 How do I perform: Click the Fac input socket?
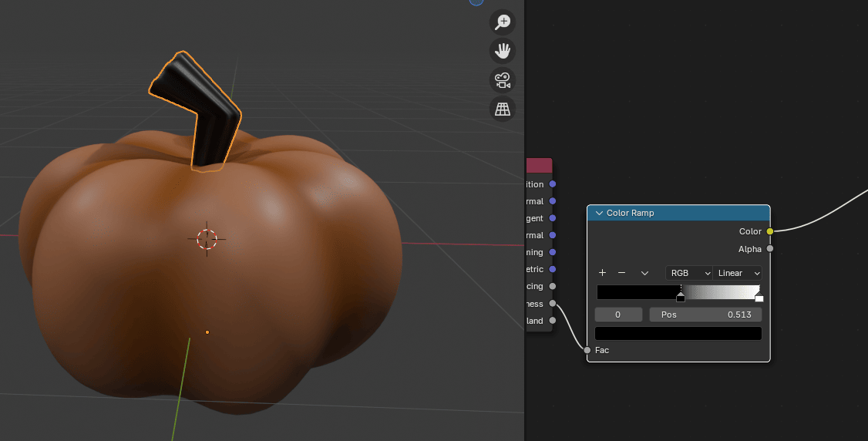pos(587,350)
